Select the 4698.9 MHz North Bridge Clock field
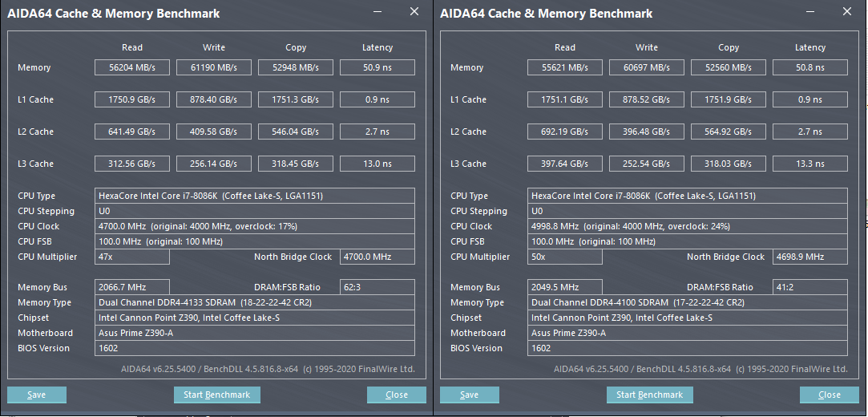This screenshot has width=868, height=417. click(810, 257)
